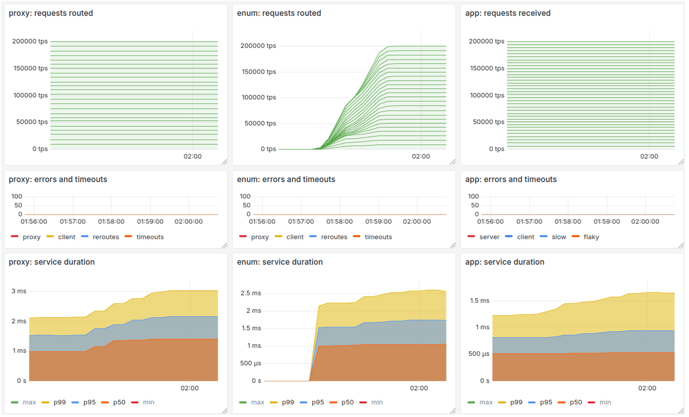The width and height of the screenshot is (689, 417).
Task: Click resize handle of enum requests routed panel
Action: click(x=452, y=161)
